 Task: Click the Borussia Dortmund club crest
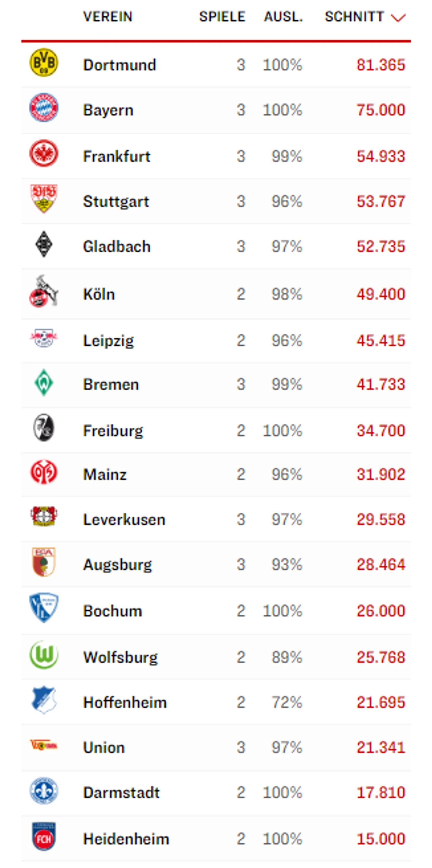(44, 63)
